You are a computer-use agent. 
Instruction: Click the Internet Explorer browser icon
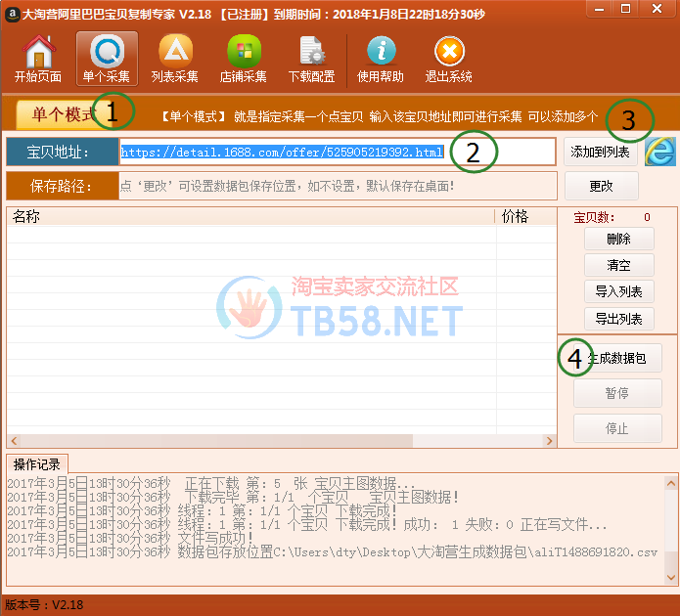tap(660, 152)
